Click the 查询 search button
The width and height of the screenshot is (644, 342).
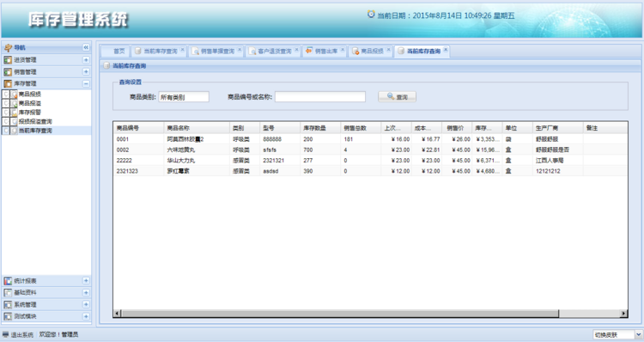click(398, 97)
